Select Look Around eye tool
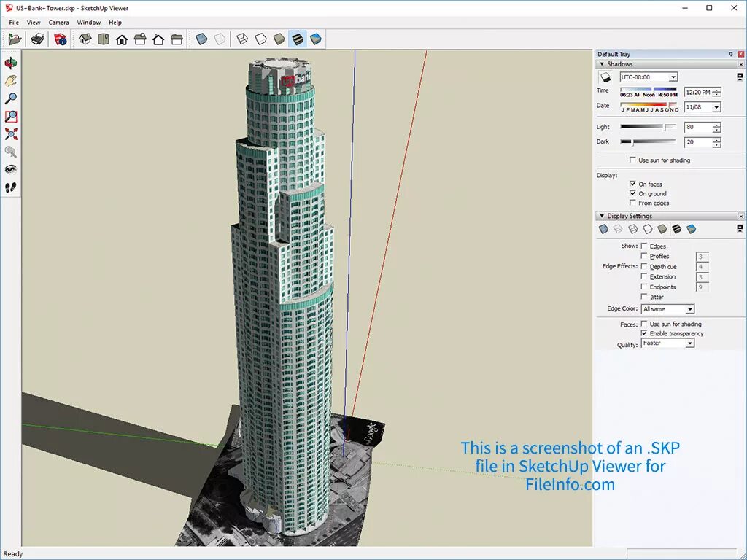 pos(10,169)
